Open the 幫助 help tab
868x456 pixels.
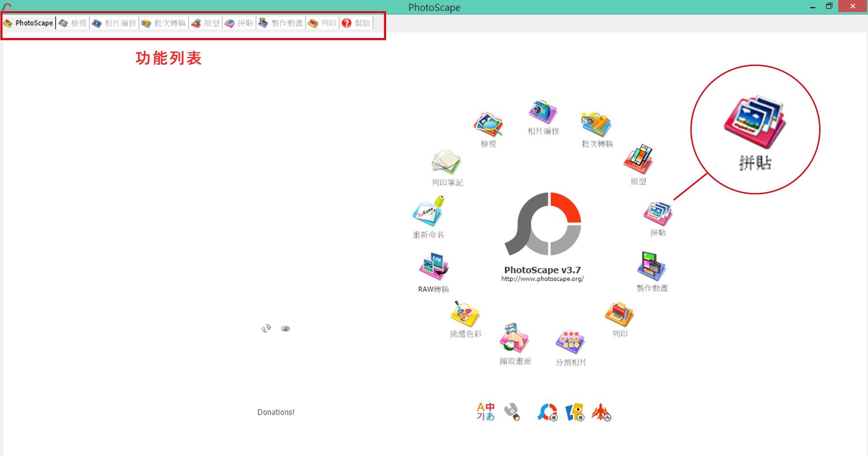[356, 23]
